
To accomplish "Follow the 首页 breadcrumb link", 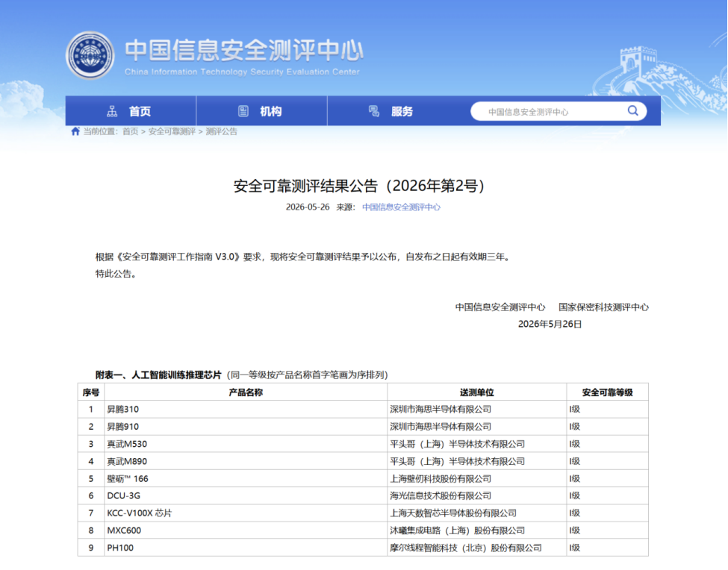I will [x=131, y=132].
